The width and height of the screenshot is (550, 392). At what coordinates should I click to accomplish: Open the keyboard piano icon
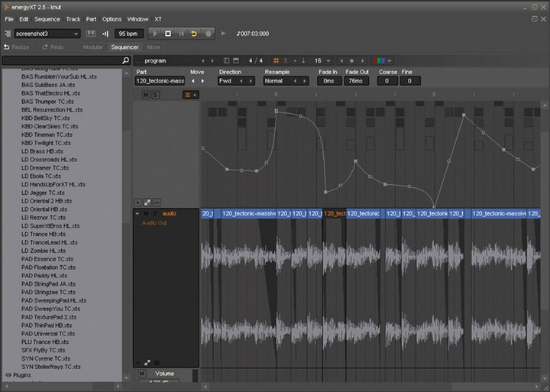pyautogui.click(x=91, y=34)
